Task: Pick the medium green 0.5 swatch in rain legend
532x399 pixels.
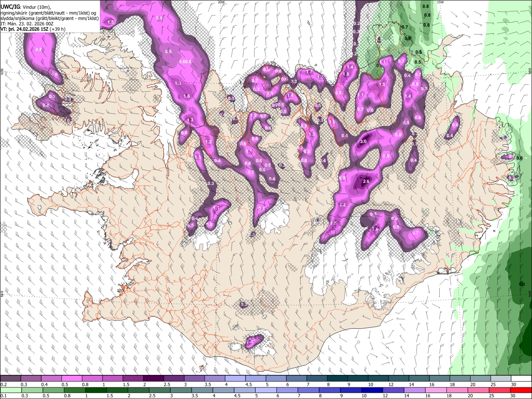Action: click(x=53, y=390)
